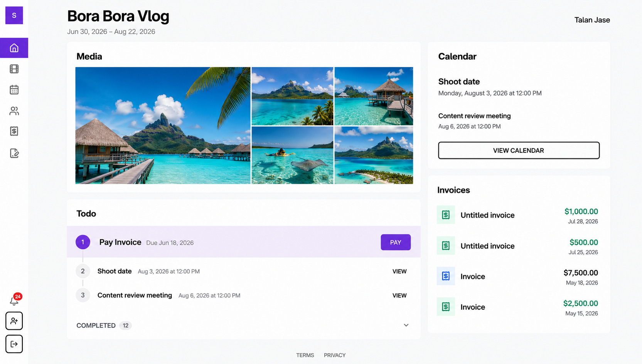Open aerial island mountain photo thumbnail
642x364 pixels.
(374, 155)
